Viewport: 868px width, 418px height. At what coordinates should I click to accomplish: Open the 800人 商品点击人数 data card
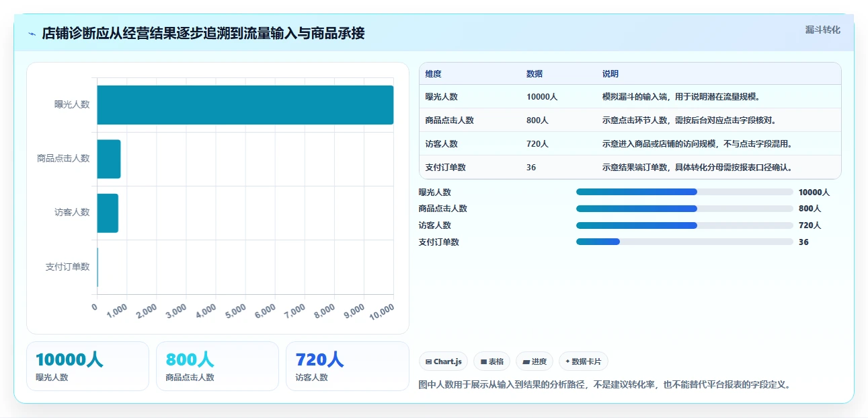click(217, 366)
